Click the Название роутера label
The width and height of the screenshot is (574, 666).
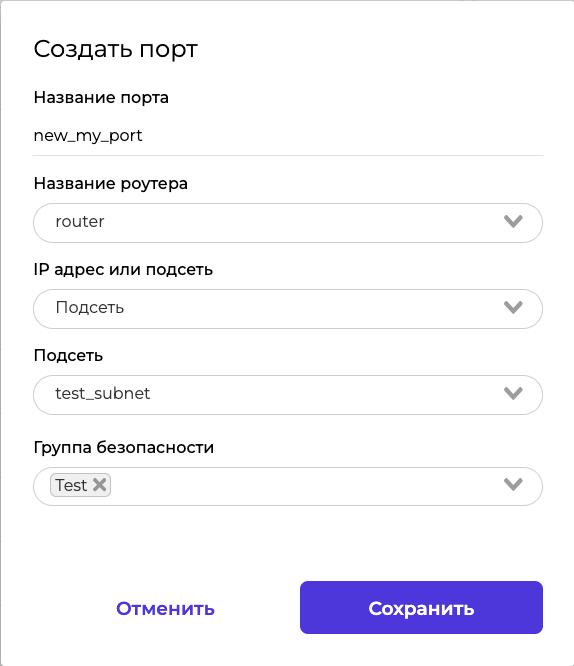(x=110, y=183)
